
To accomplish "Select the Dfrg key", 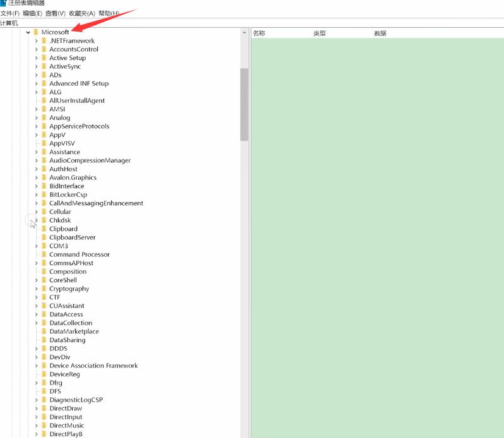I will tap(56, 382).
